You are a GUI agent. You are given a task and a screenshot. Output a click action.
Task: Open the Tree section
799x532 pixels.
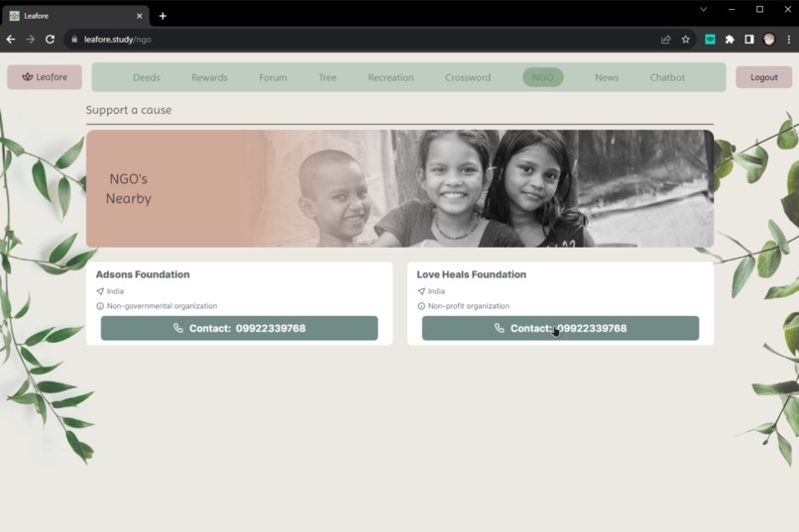point(327,77)
